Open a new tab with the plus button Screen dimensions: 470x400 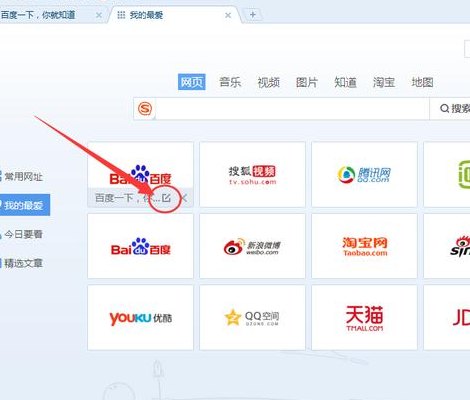pyautogui.click(x=253, y=15)
